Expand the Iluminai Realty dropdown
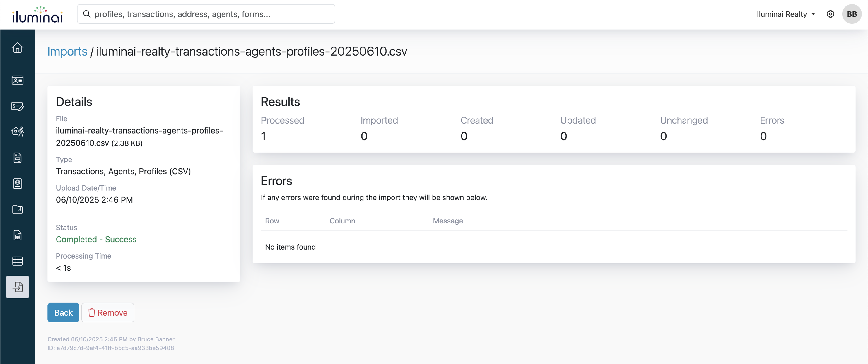The width and height of the screenshot is (868, 364). 786,14
